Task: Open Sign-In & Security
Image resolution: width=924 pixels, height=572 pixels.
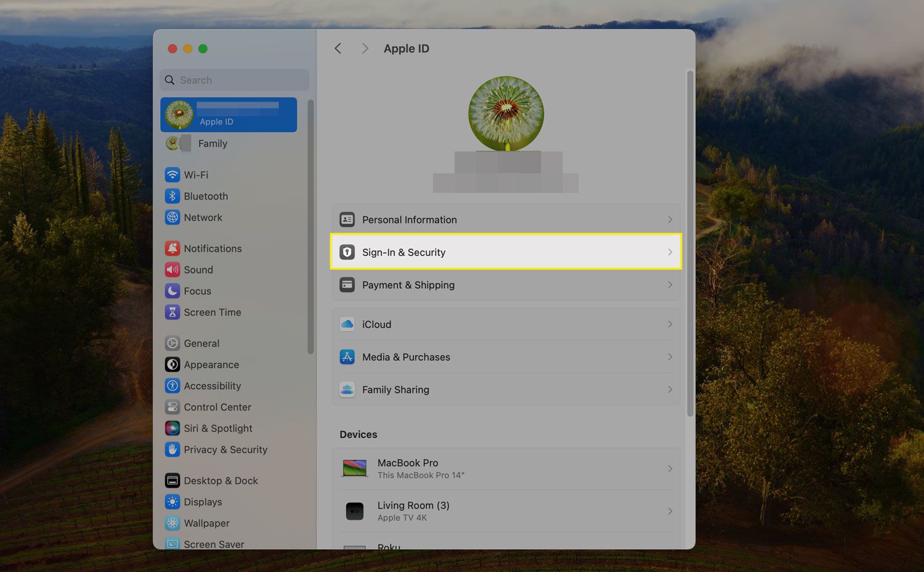Action: click(x=505, y=252)
